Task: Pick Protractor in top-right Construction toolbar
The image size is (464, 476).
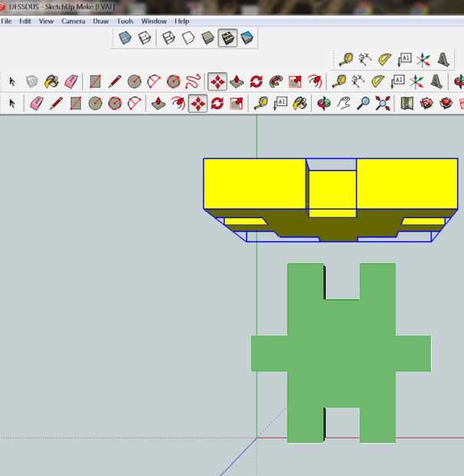Action: click(x=385, y=59)
